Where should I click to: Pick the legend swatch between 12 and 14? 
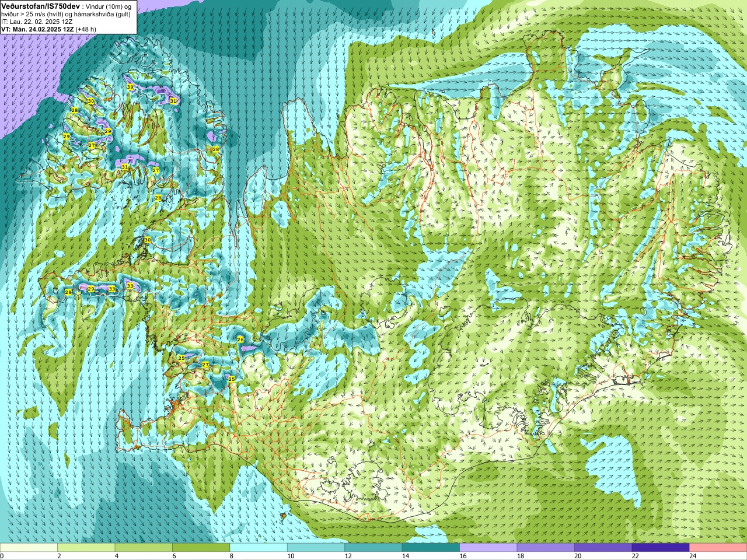pyautogui.click(x=373, y=548)
